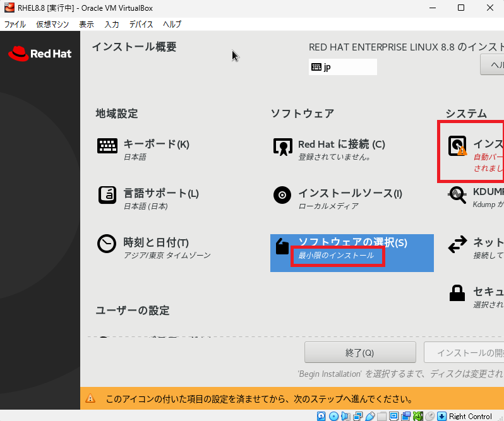Click the VirtualBox USB status icon

pos(370,416)
